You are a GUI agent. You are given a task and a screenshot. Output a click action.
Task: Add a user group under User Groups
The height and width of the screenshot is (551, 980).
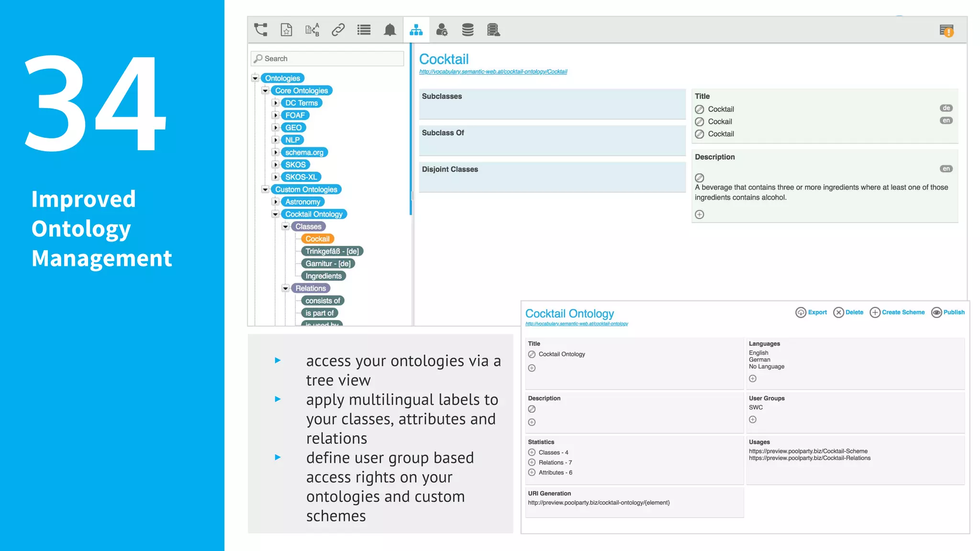click(x=753, y=419)
